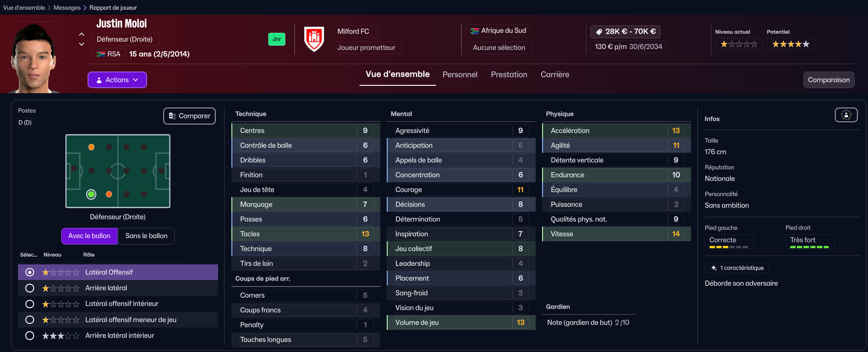
Task: Click the Comparaison button
Action: point(828,80)
